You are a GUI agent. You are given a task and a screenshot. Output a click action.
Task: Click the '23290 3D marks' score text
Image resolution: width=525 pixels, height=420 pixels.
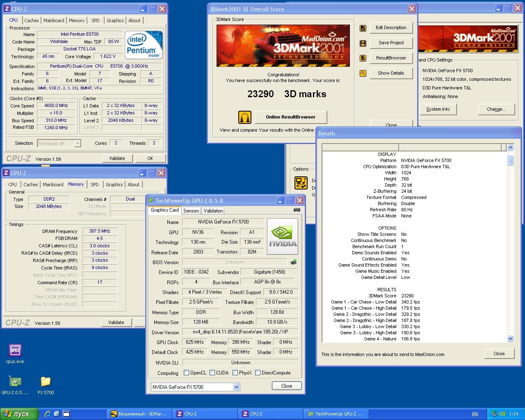[287, 94]
